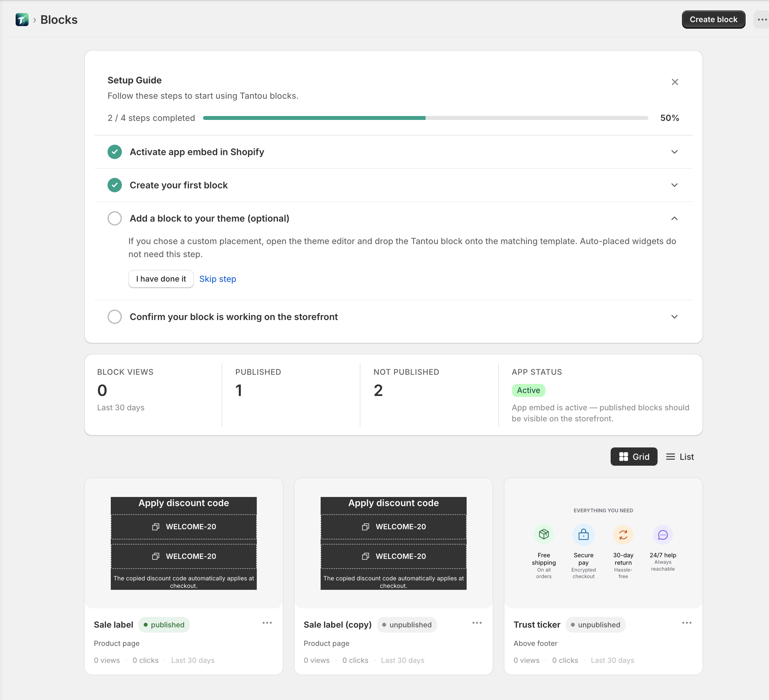Open the Trust ticker card options menu
769x700 pixels.
click(687, 623)
